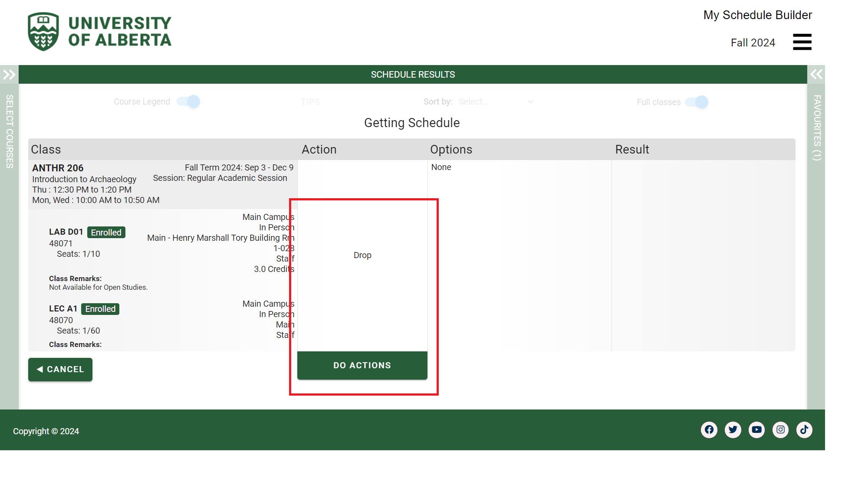The image size is (868, 488).
Task: Toggle the Course Legend switch
Action: 189,102
